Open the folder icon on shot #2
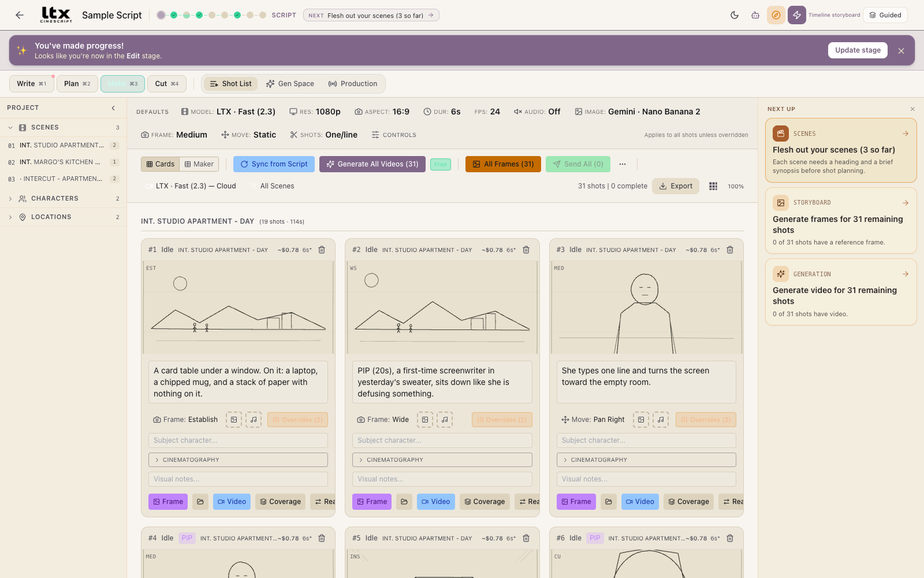 click(404, 502)
